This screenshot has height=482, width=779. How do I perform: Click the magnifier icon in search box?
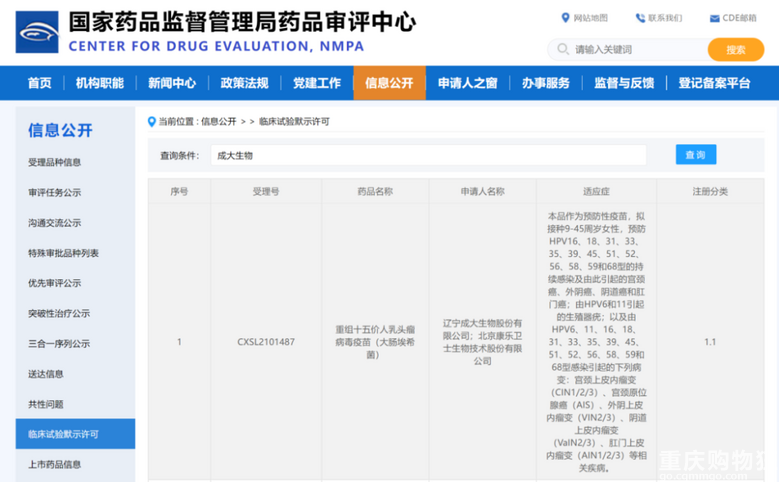tap(562, 50)
